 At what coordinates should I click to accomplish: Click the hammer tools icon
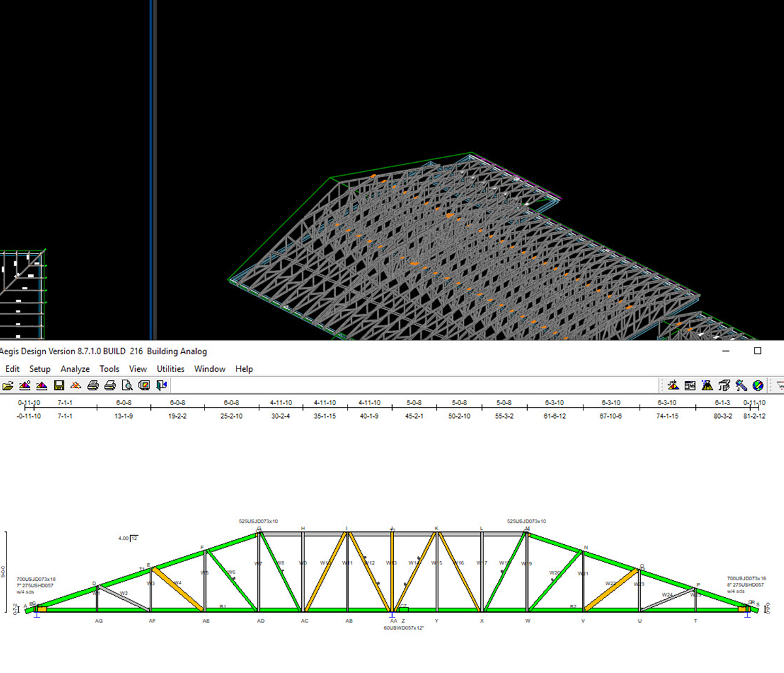741,385
